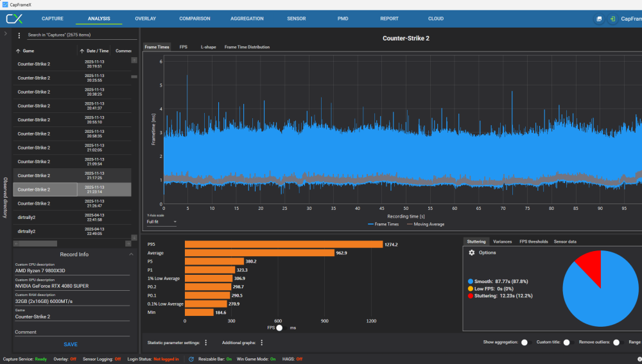Click the refresh icon in status bar
642x364 pixels.
(x=191, y=359)
